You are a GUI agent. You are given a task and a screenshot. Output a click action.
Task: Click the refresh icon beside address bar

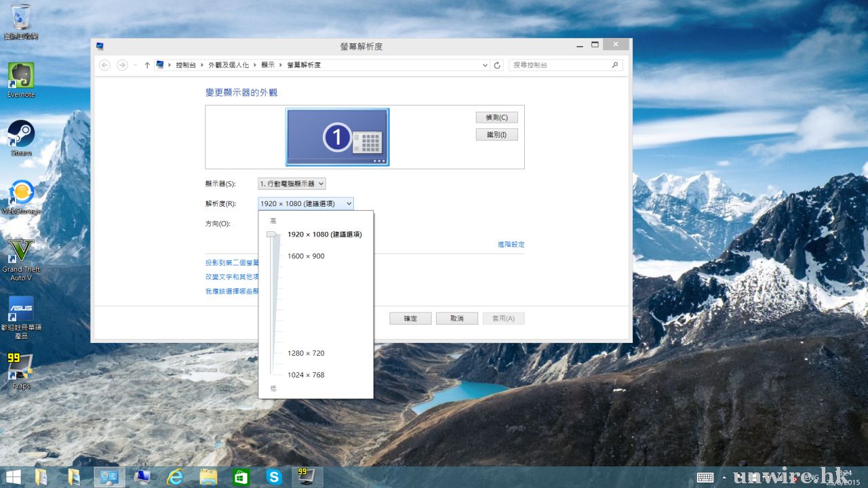(x=497, y=65)
